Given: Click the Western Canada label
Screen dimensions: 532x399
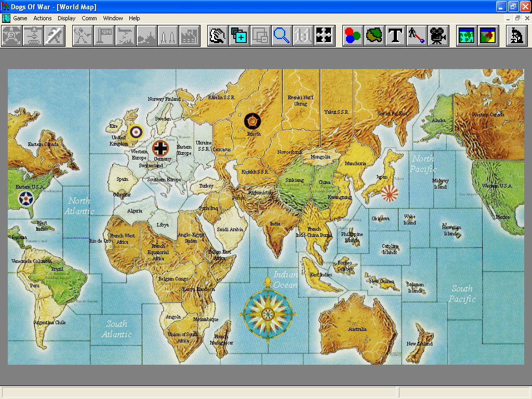Looking at the screenshot, I should pyautogui.click(x=488, y=115).
